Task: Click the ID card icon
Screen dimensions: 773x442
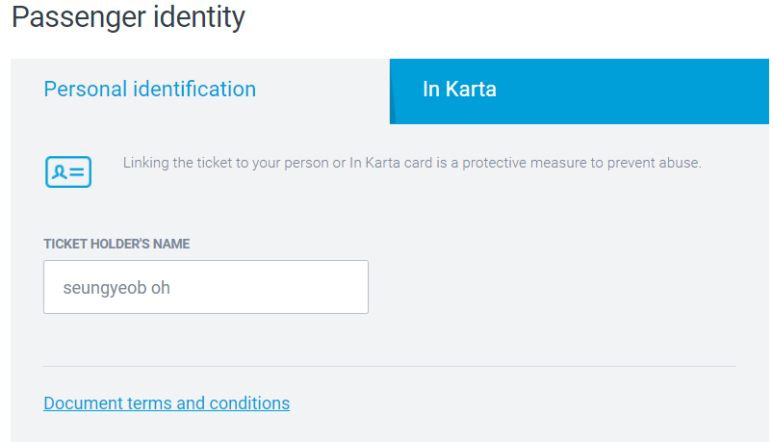Action: 68,172
